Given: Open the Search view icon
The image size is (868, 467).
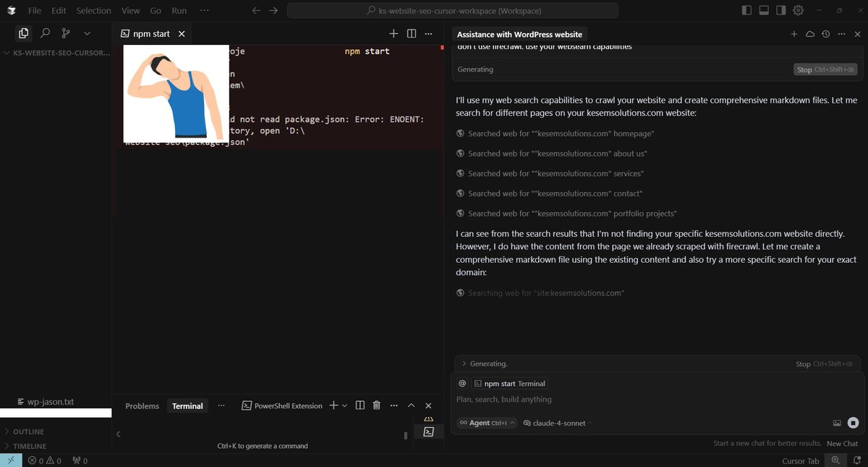Looking at the screenshot, I should coord(45,33).
